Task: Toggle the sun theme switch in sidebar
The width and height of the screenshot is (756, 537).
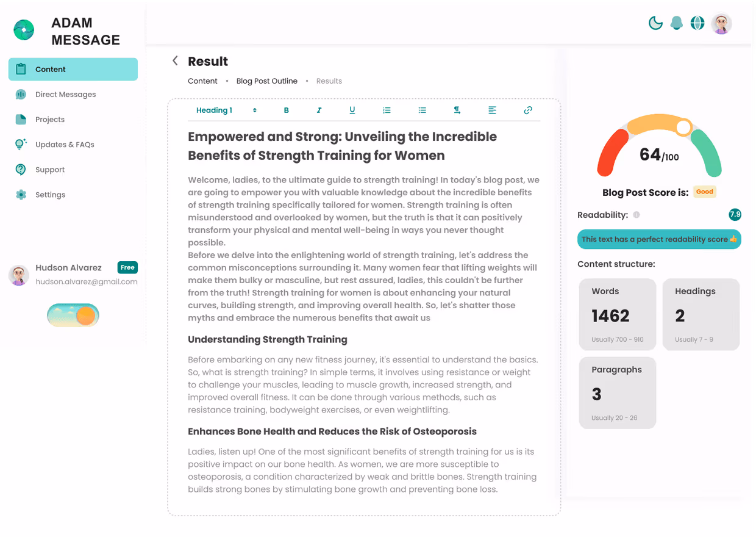Action: coord(73,315)
